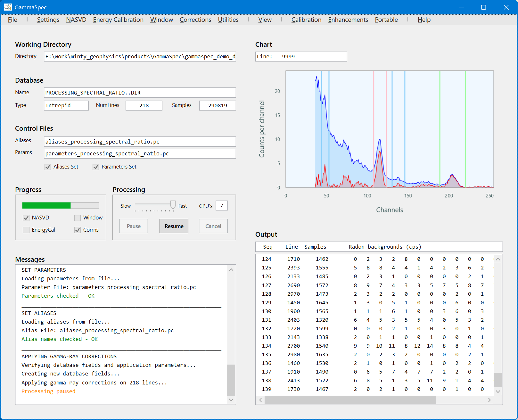Click Output table scroll up arrow
This screenshot has height=420, width=518.
click(x=498, y=259)
